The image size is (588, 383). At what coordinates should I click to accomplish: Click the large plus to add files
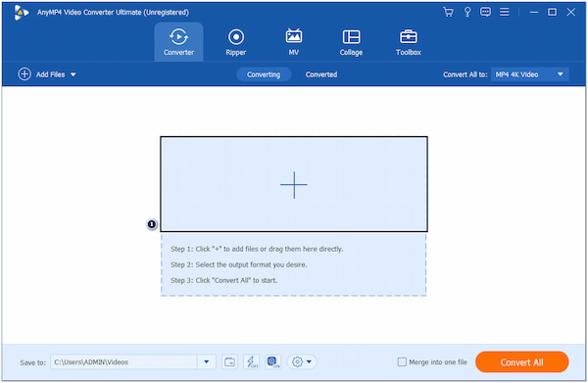pos(294,185)
